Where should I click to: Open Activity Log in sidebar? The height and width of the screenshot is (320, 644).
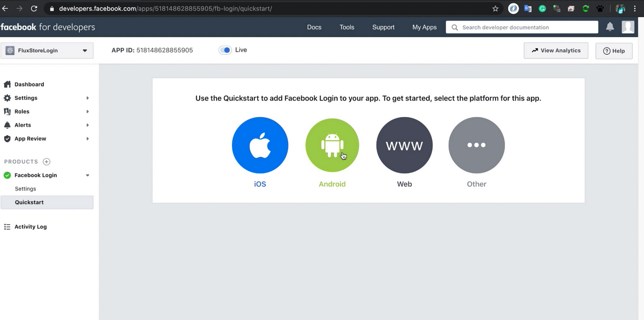(30, 227)
